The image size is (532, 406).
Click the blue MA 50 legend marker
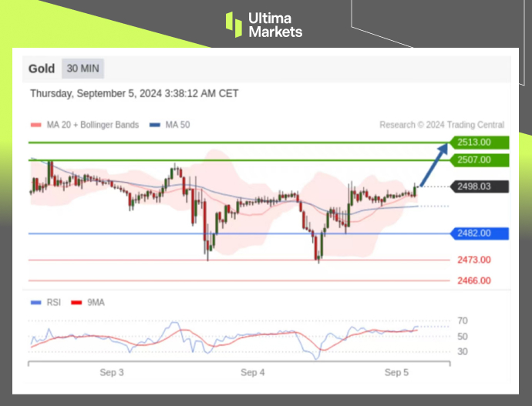point(155,125)
